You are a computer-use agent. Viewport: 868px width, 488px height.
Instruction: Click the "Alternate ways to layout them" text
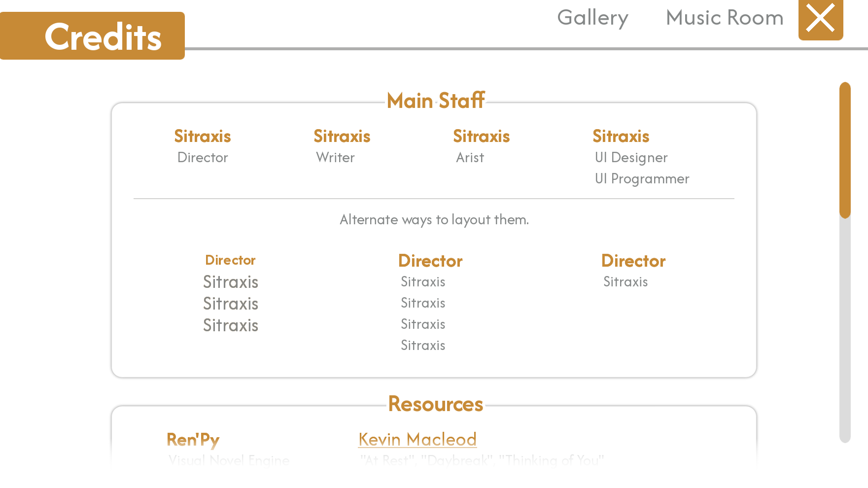coord(434,219)
